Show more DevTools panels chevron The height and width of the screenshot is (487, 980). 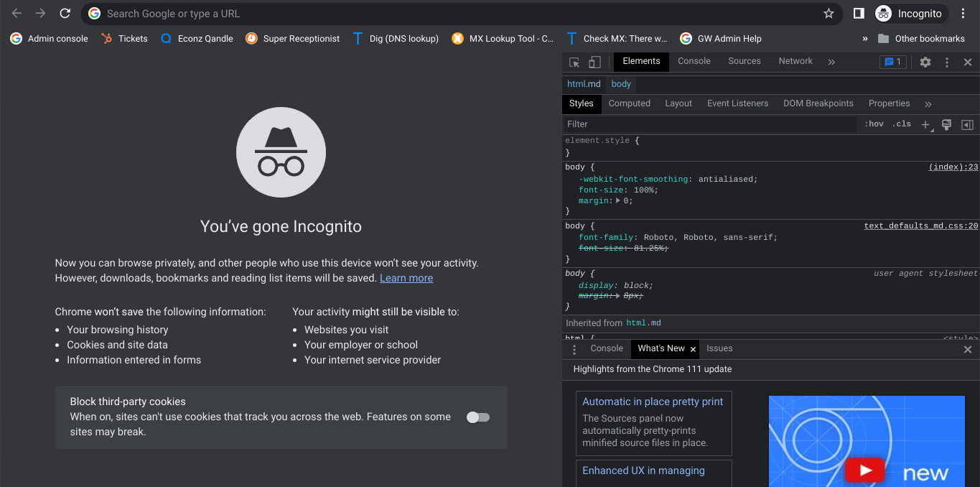click(831, 62)
